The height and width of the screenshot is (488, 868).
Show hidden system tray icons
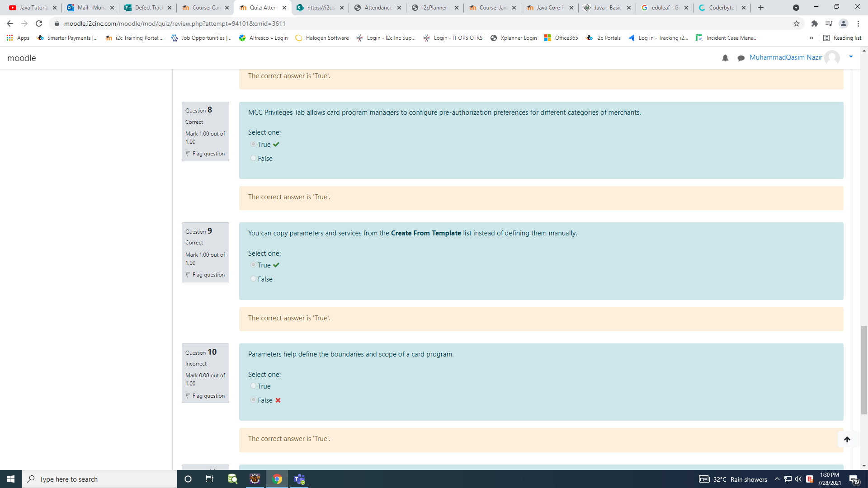[x=777, y=479]
